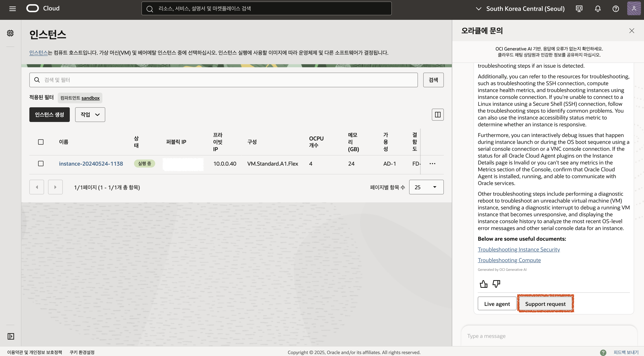Open the hamburger navigation menu
Screen dimensions: 644x356
click(13, 9)
